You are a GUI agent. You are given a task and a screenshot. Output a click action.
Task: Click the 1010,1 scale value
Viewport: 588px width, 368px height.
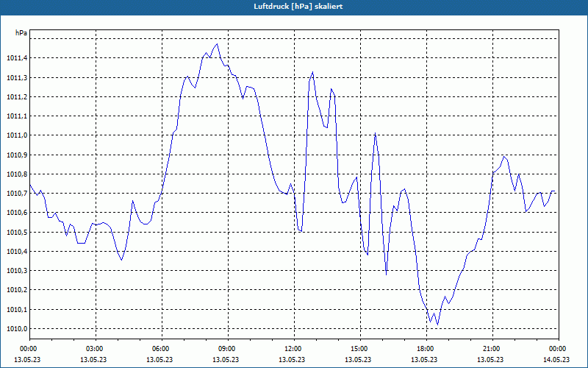[16, 310]
